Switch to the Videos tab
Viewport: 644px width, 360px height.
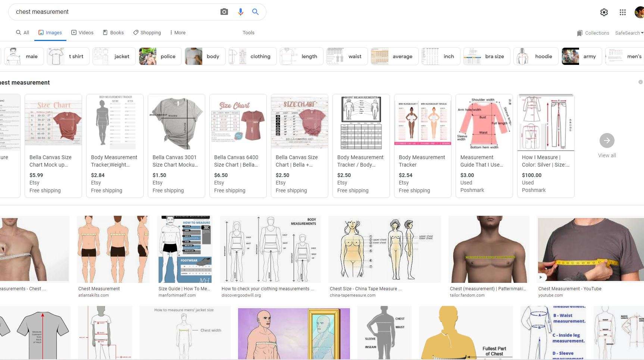pyautogui.click(x=82, y=33)
